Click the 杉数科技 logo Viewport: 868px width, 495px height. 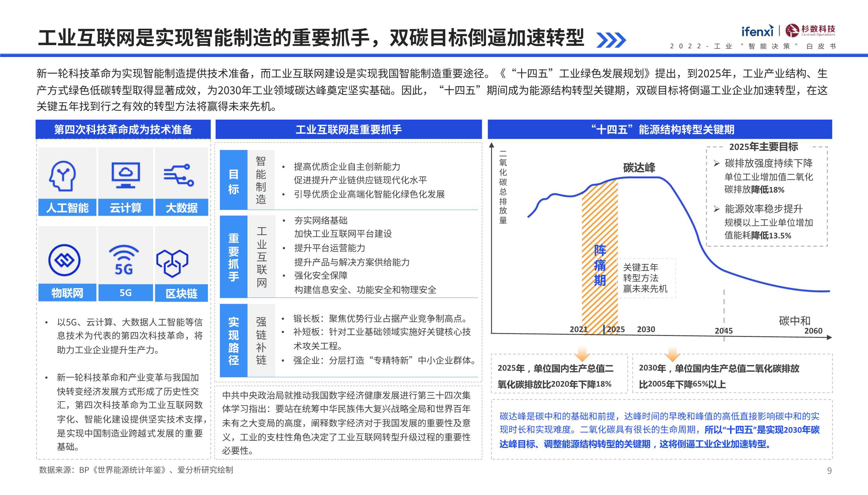pos(810,31)
